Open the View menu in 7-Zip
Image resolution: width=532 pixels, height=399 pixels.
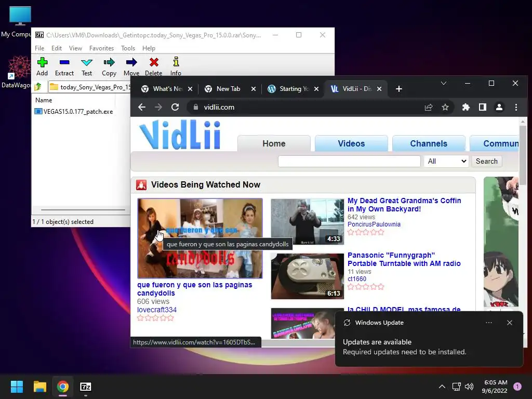tap(75, 48)
